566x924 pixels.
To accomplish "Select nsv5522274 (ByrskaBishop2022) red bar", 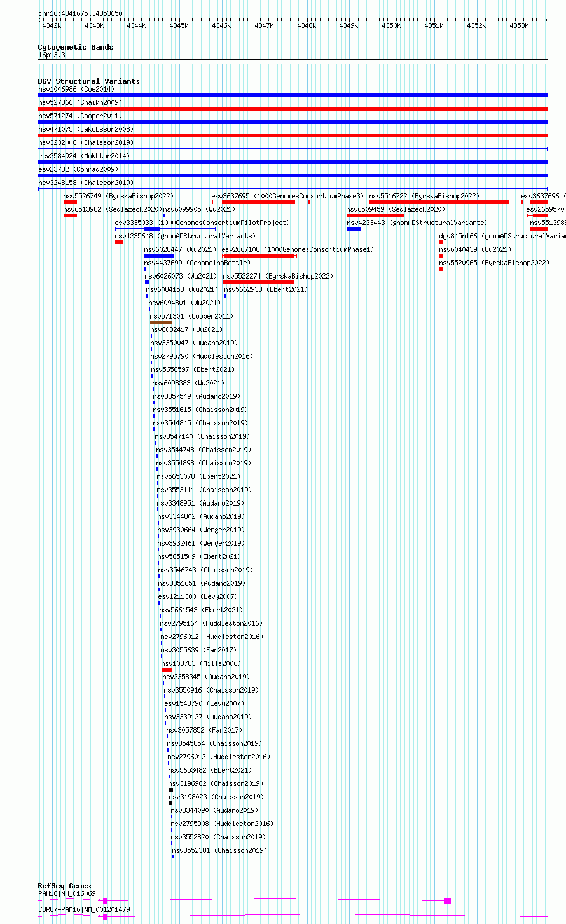I will [x=259, y=282].
